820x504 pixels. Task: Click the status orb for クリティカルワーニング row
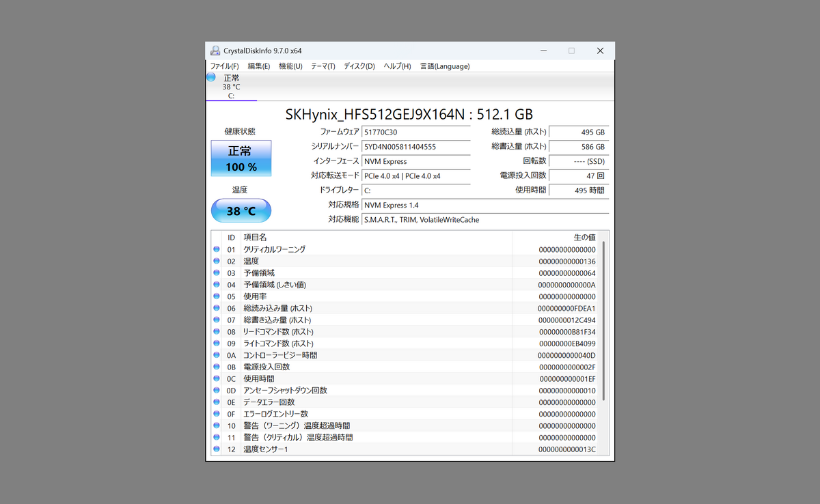[x=217, y=249]
